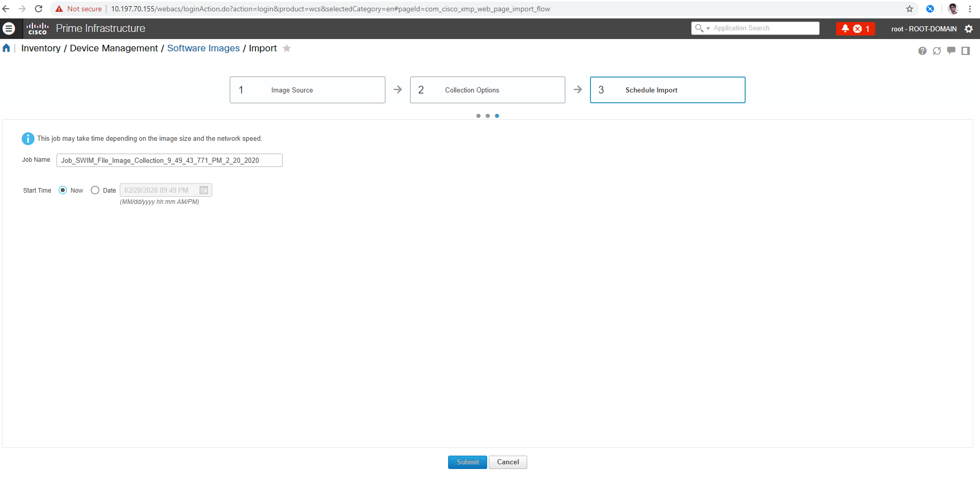Go to step 2 Collection Options

(488, 90)
